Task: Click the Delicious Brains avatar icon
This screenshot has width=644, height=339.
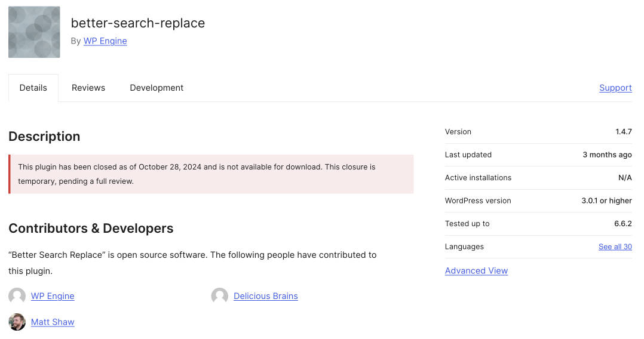Action: coord(220,296)
